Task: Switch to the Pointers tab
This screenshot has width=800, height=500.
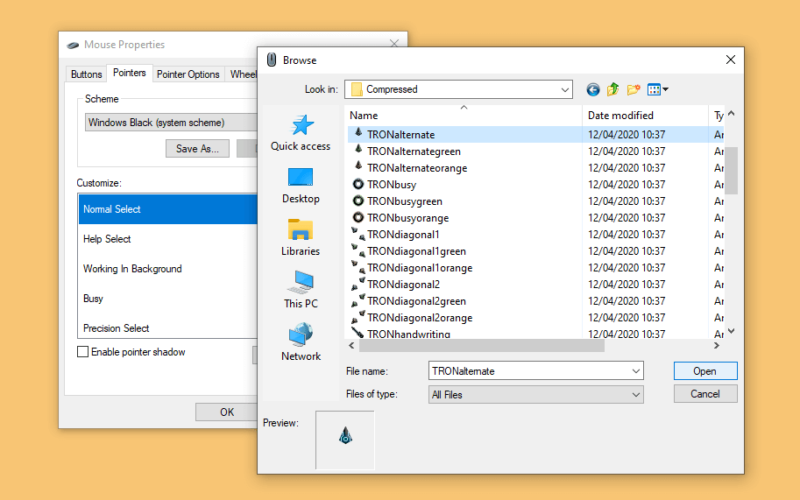Action: [129, 73]
